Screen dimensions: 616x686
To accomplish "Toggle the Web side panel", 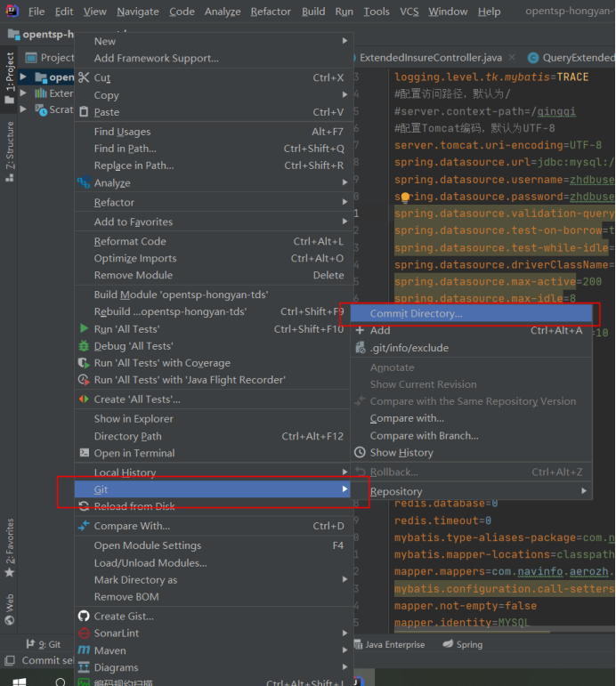I will 9,609.
